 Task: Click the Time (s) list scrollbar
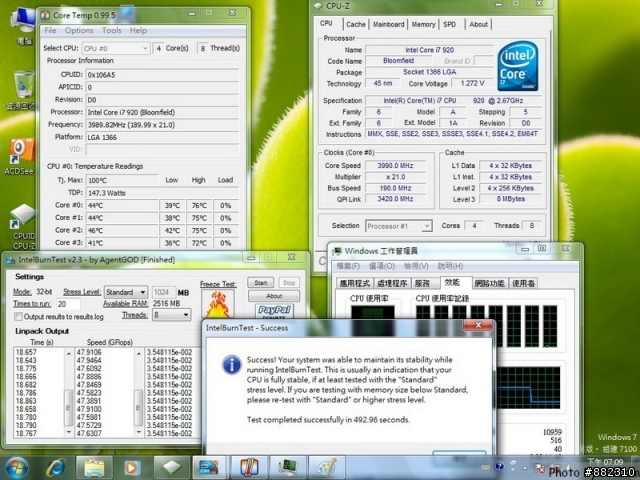pyautogui.click(x=69, y=392)
